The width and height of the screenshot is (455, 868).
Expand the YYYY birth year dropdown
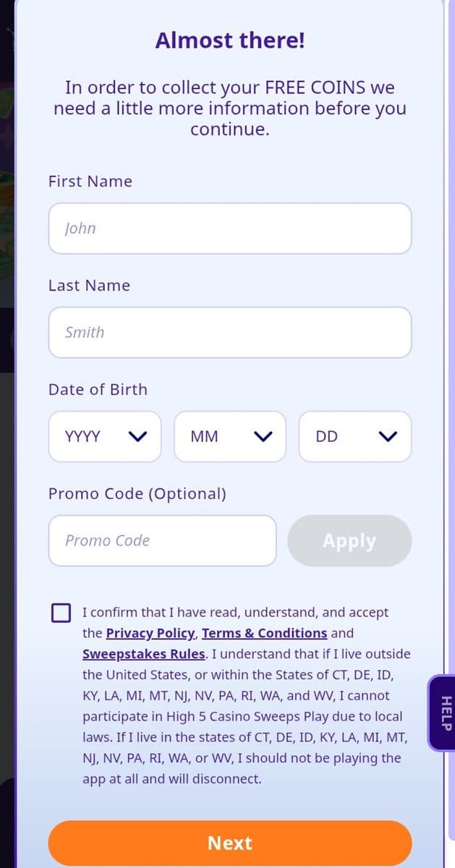coord(104,436)
